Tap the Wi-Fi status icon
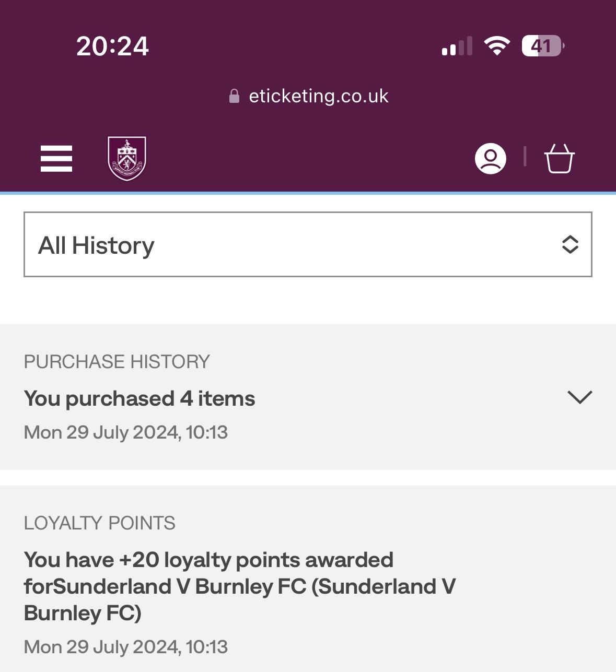The image size is (616, 672). pyautogui.click(x=497, y=46)
